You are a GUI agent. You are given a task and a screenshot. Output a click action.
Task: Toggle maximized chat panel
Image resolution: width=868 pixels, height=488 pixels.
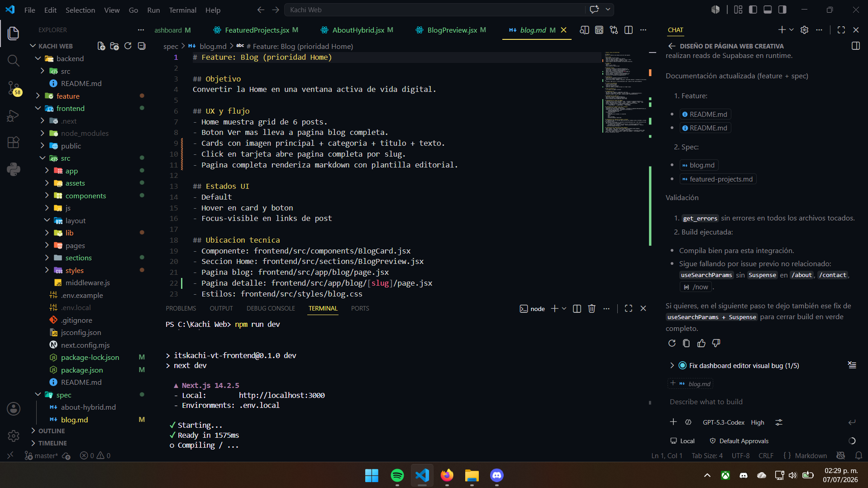point(841,30)
